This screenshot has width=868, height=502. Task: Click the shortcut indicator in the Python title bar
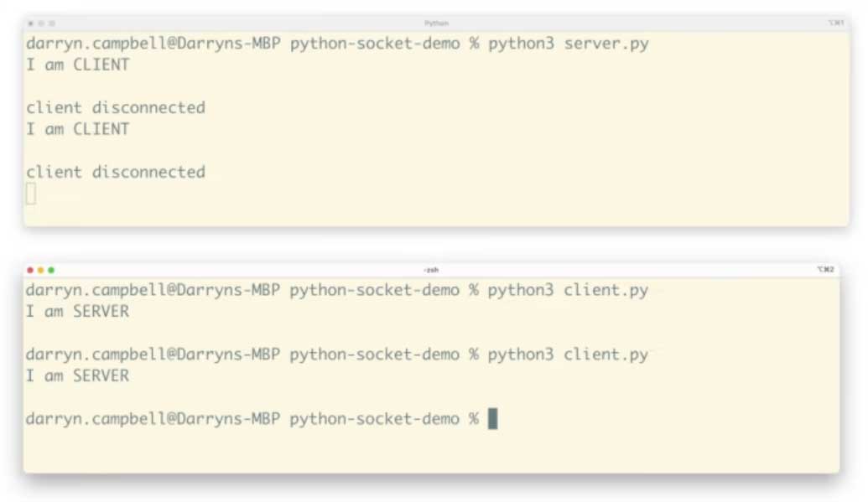(x=835, y=23)
